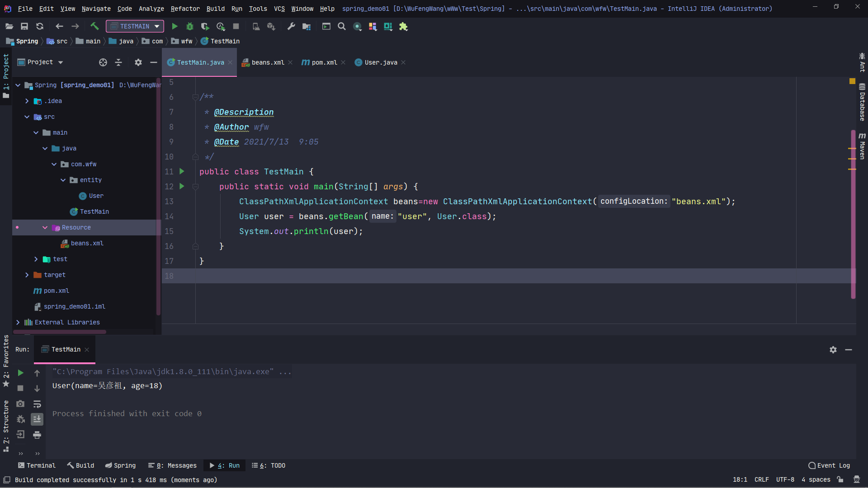Navigate forward arrow in toolbar
Screen dimensions: 868x488
tap(75, 26)
